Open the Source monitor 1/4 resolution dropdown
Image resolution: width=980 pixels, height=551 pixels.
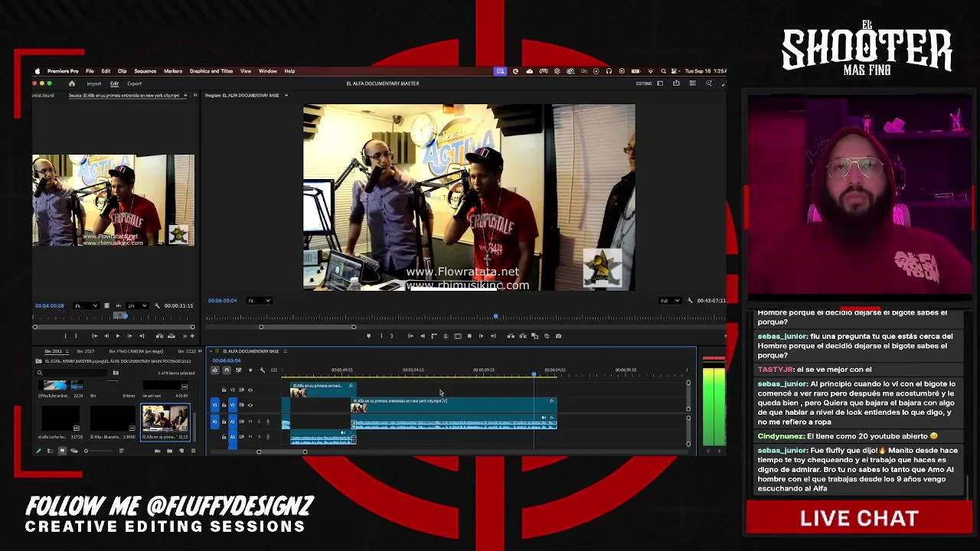(136, 306)
